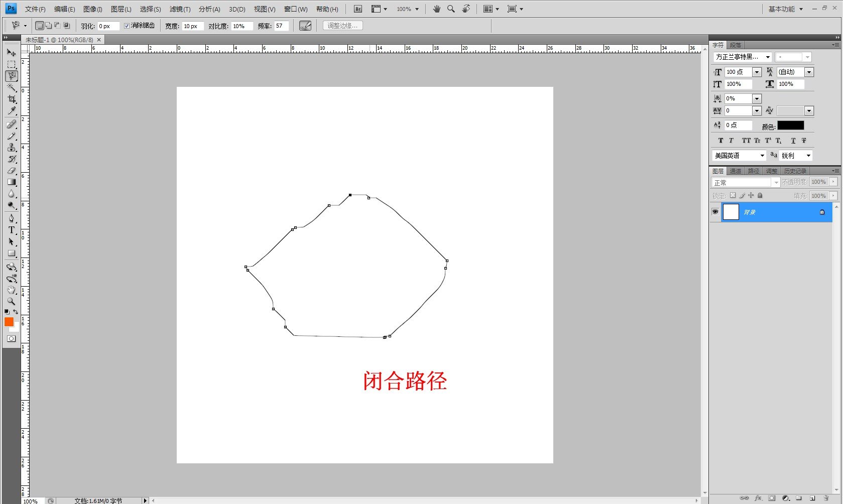Select the Move tool
Viewport: 843px width, 504px height.
click(x=11, y=53)
